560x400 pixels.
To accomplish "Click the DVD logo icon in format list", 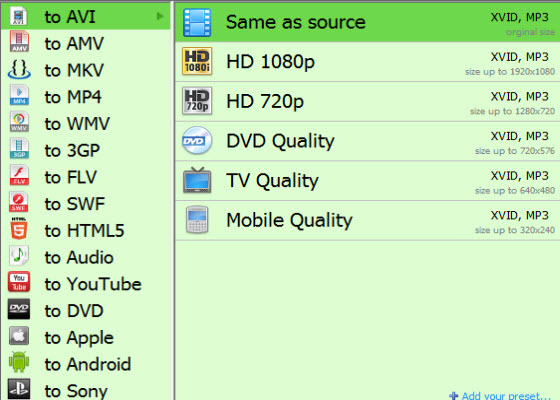I will click(19, 309).
